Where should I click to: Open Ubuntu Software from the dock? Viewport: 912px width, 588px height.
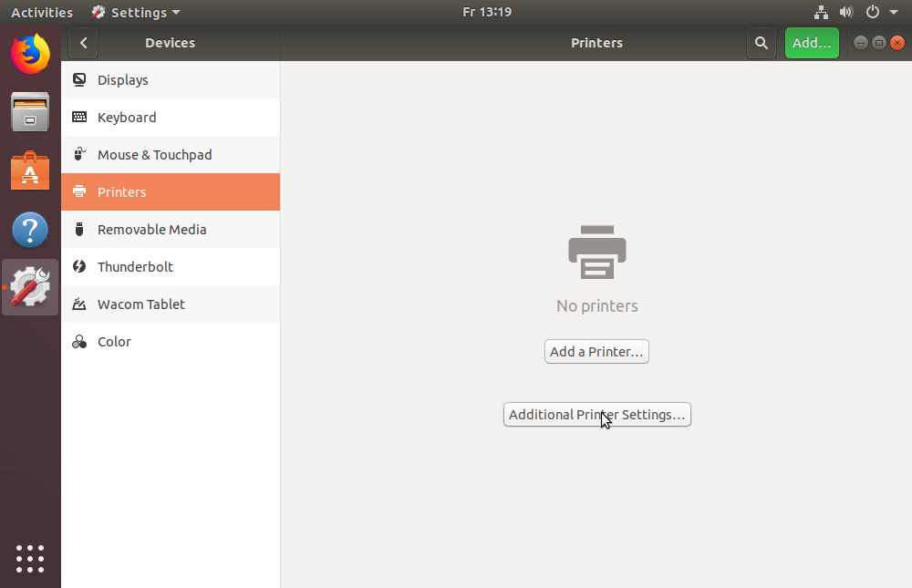coord(30,171)
